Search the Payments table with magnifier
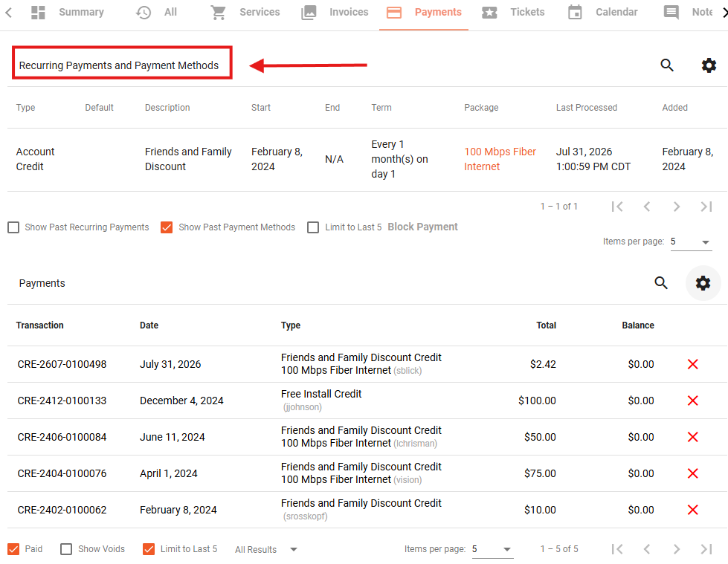 [x=661, y=283]
